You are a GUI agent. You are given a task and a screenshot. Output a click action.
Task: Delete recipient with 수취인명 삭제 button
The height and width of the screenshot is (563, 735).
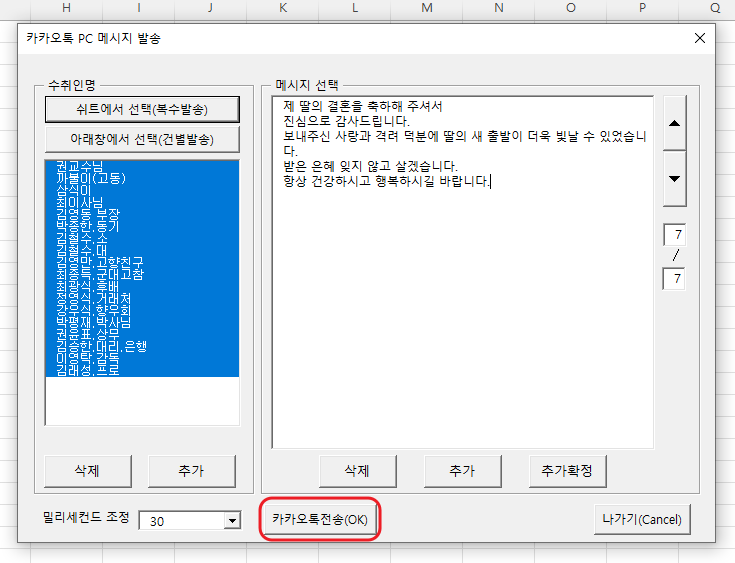[x=88, y=471]
